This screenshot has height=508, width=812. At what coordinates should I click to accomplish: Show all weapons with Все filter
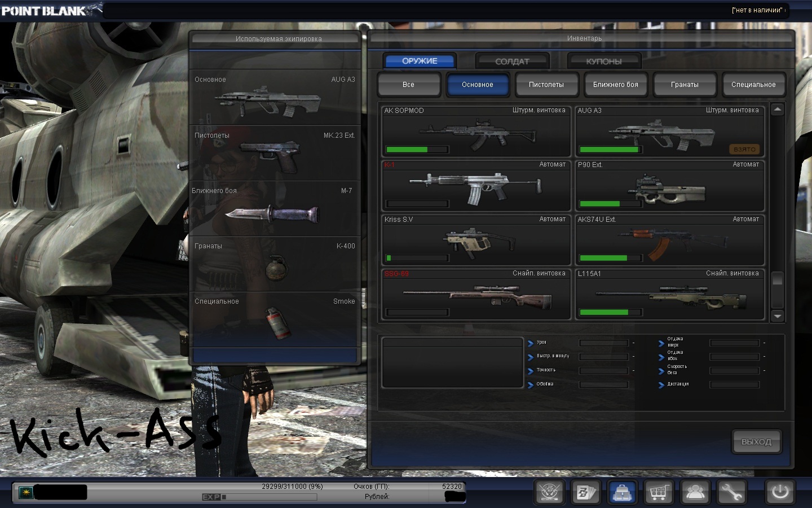(408, 85)
